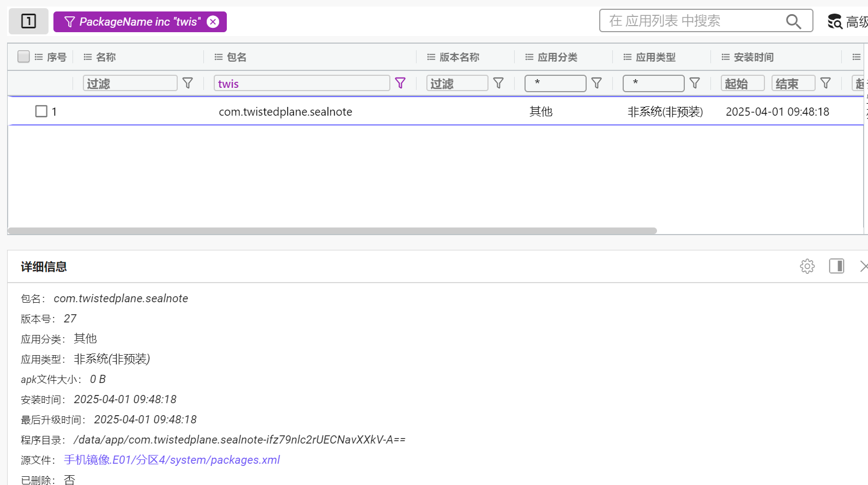Click the 应用分类 column header
The image size is (868, 485).
tap(558, 57)
